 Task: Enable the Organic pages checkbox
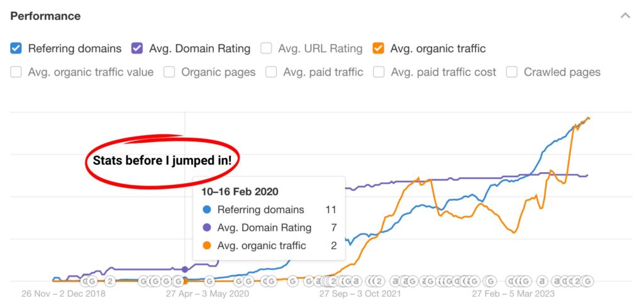(x=169, y=72)
